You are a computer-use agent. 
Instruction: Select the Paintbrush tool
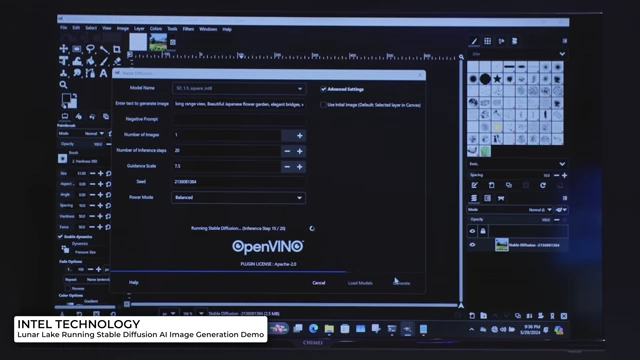pos(104,61)
